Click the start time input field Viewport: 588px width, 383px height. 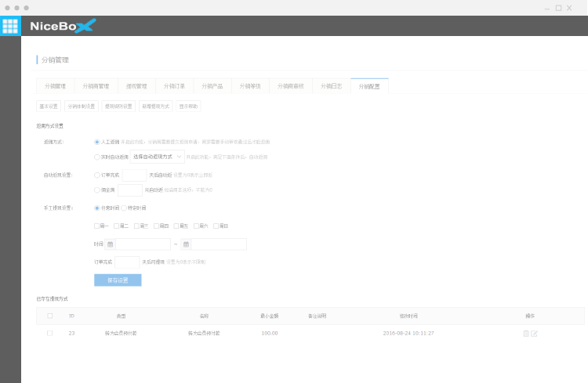(143, 244)
